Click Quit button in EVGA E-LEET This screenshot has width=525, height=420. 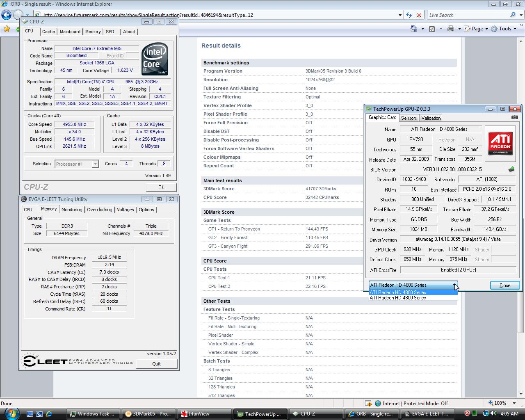point(156,364)
